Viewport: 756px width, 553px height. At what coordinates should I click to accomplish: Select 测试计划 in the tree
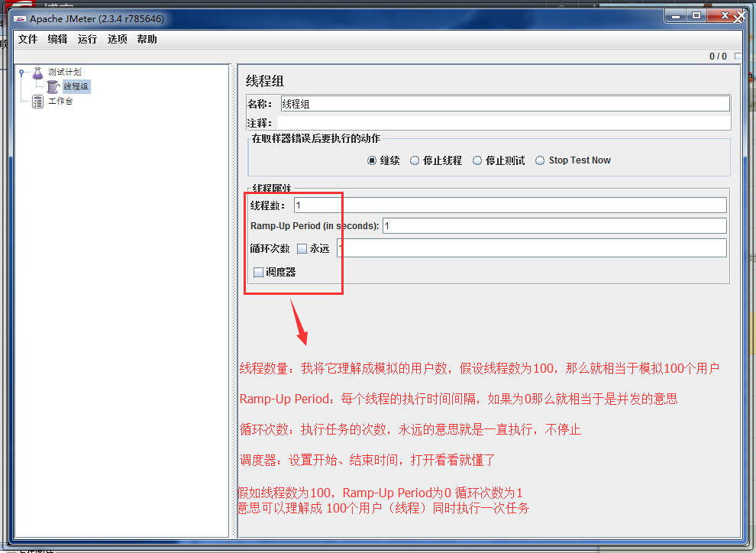(65, 73)
